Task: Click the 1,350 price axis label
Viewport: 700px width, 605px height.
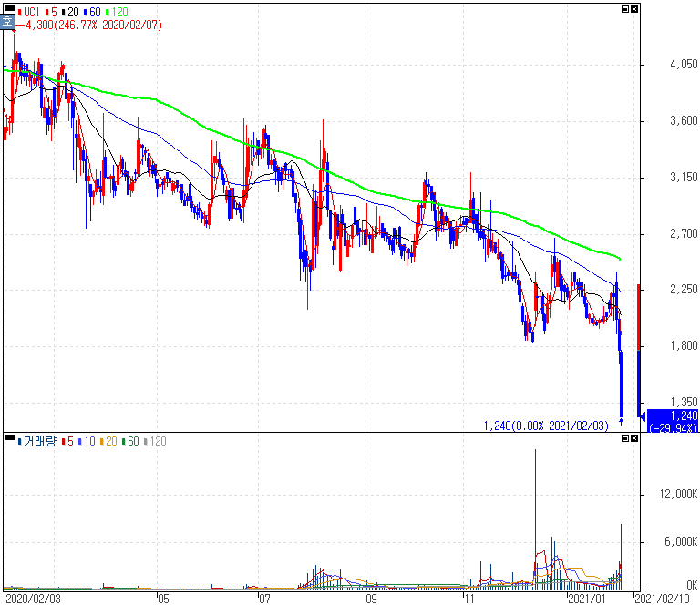Action: pos(684,402)
